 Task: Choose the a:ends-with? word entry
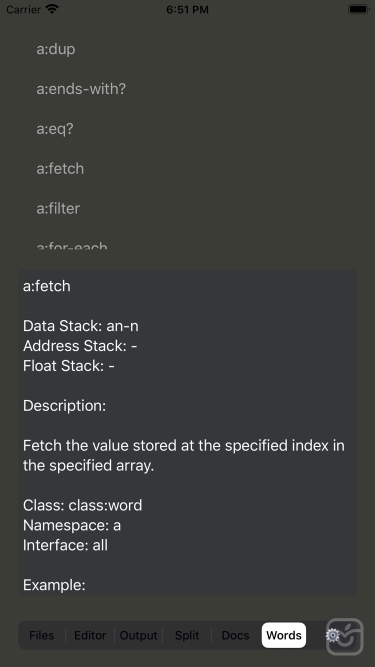[x=81, y=89]
